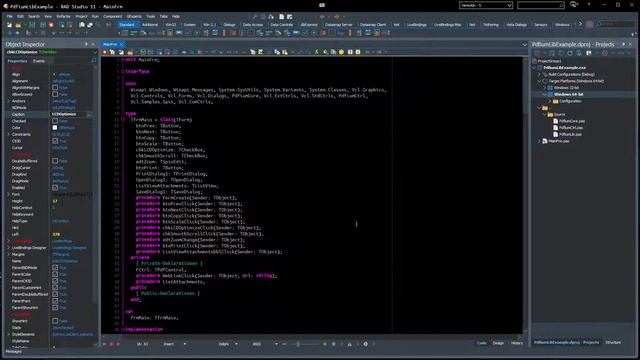Click the refresh icon in Projects toolbar
The width and height of the screenshot is (640, 360).
coord(570,53)
